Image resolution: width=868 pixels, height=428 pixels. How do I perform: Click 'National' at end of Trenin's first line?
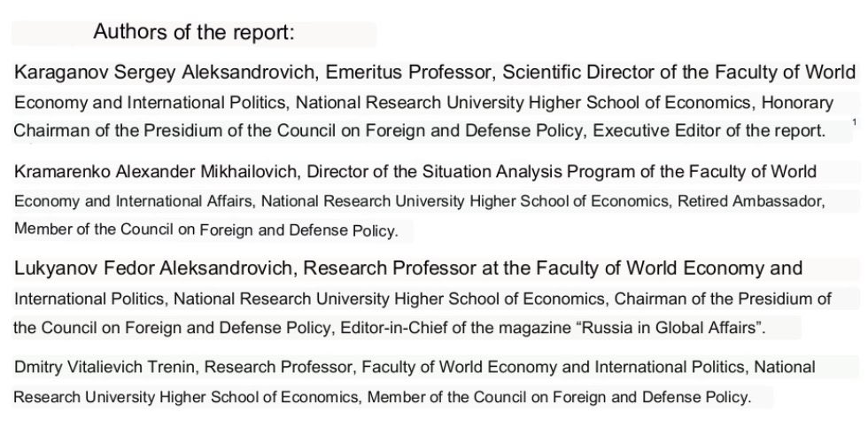point(785,367)
